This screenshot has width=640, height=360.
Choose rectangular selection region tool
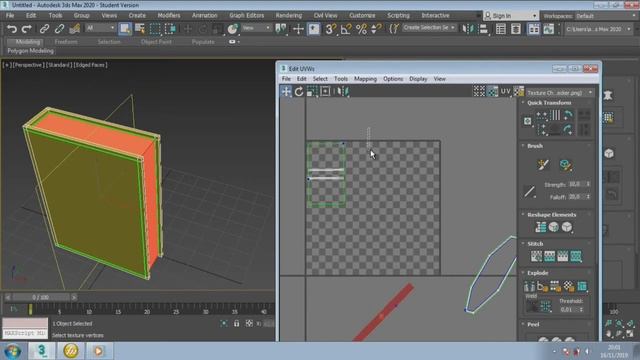(155, 29)
